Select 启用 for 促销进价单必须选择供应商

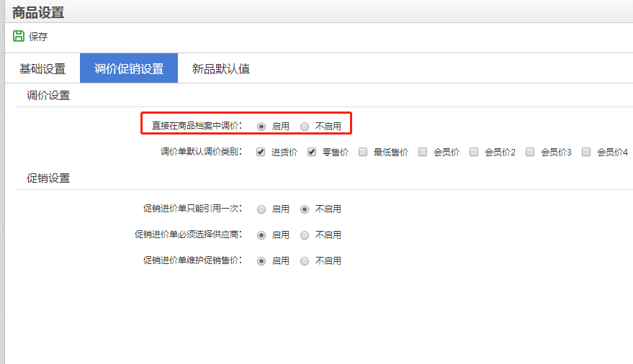(x=261, y=235)
